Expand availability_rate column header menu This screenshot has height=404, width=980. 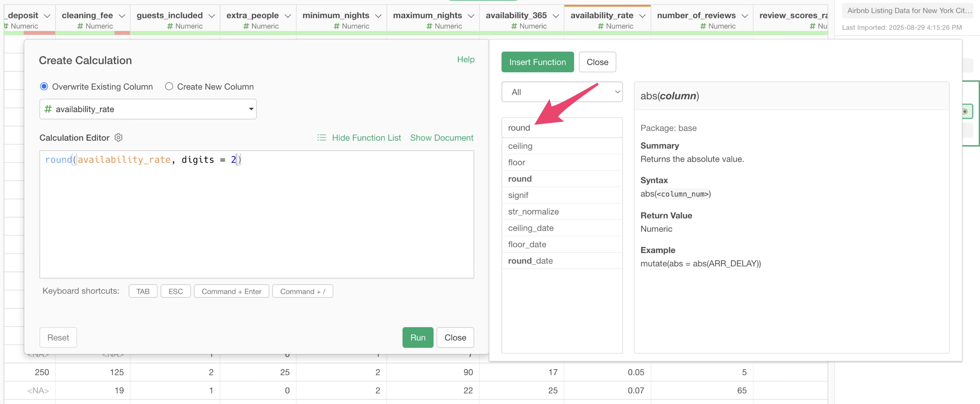coord(643,16)
